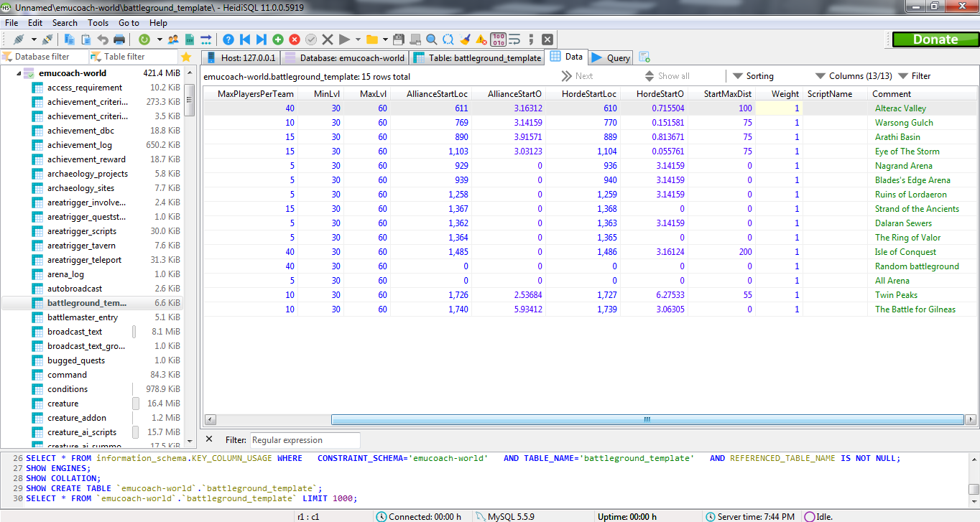This screenshot has height=522, width=980.
Task: Go to last row icon
Action: [x=262, y=39]
